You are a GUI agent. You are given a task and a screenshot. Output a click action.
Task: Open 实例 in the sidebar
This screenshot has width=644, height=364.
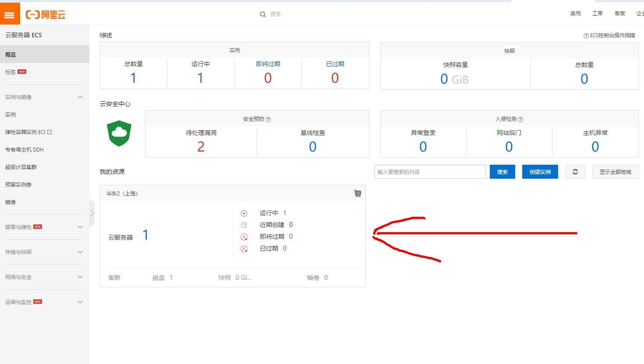pos(11,114)
